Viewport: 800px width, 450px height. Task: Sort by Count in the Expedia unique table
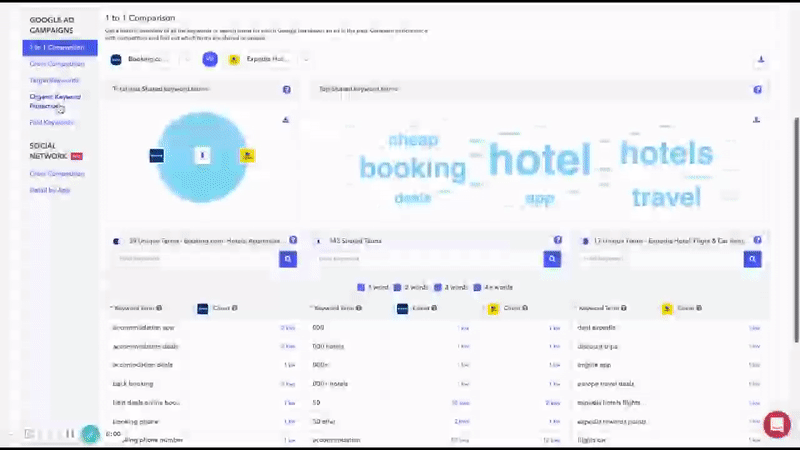[x=686, y=308]
